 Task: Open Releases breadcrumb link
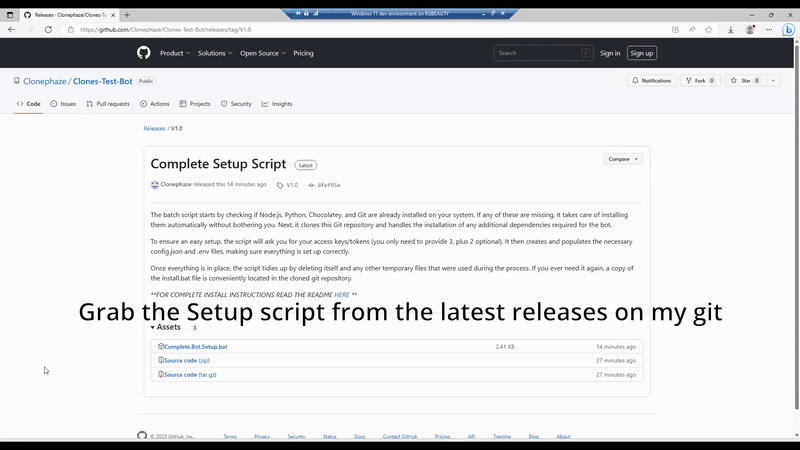(x=154, y=129)
